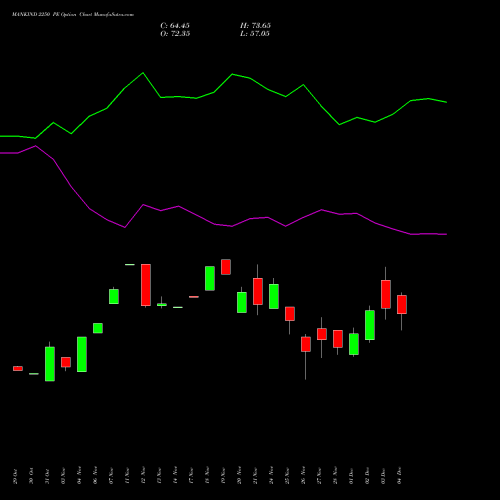Select the 29 Oct date label
Viewport: 500px width, 500px height.
pyautogui.click(x=15, y=476)
